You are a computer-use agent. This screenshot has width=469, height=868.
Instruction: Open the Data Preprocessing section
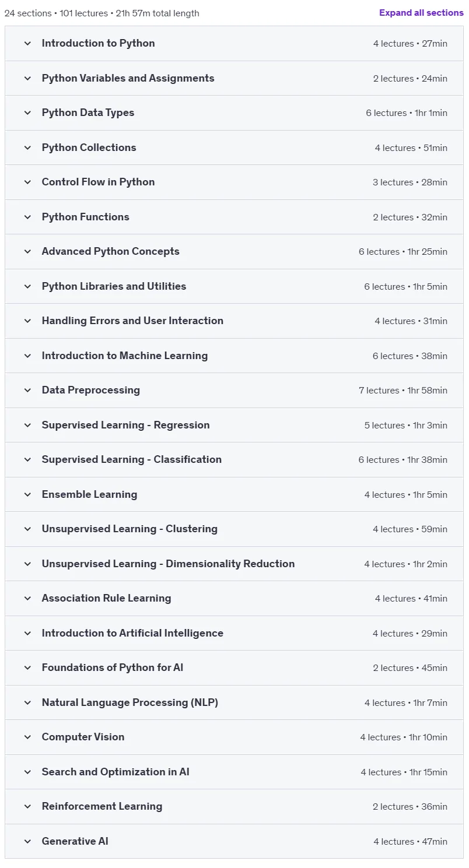234,390
